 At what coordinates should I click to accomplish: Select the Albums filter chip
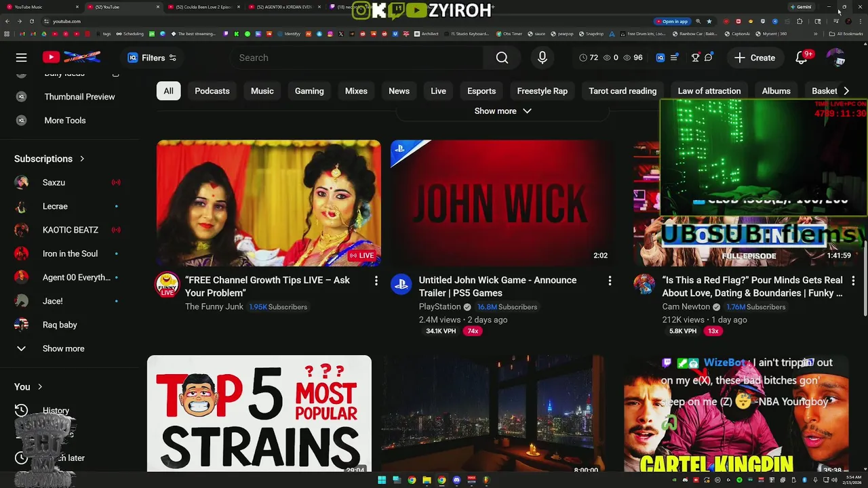776,91
